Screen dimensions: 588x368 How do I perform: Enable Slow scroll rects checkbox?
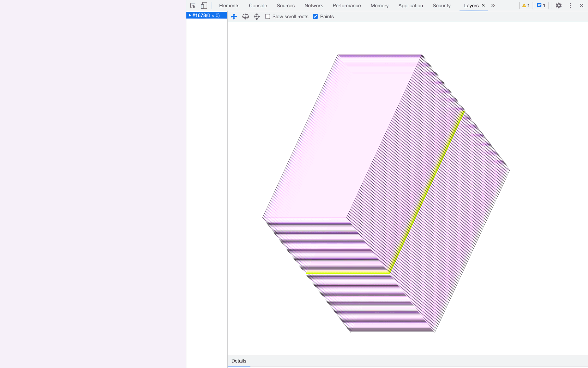coord(268,16)
